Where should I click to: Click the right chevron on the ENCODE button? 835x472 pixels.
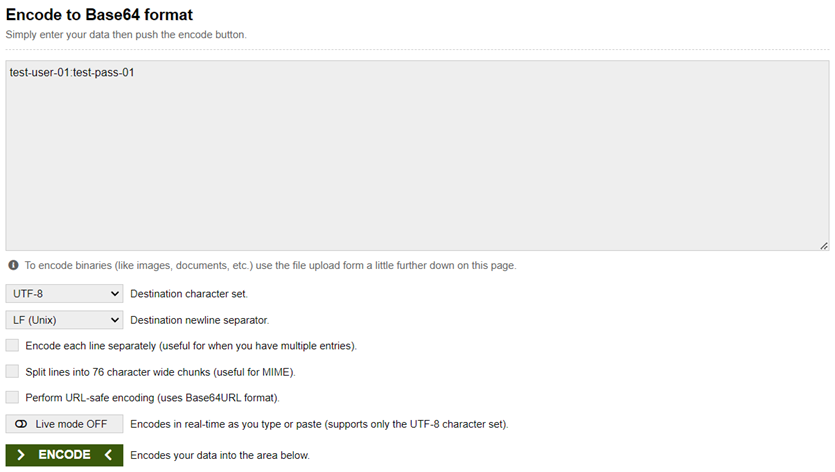tap(21, 455)
